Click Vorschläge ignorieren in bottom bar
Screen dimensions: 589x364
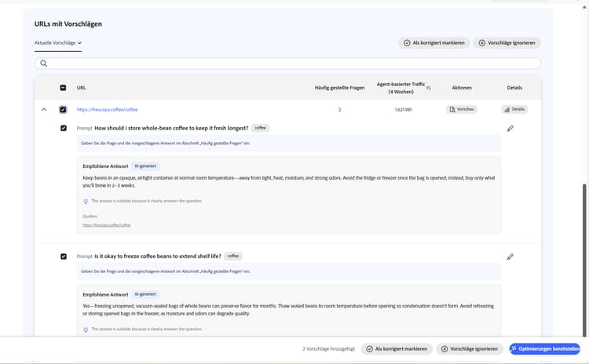pos(469,349)
